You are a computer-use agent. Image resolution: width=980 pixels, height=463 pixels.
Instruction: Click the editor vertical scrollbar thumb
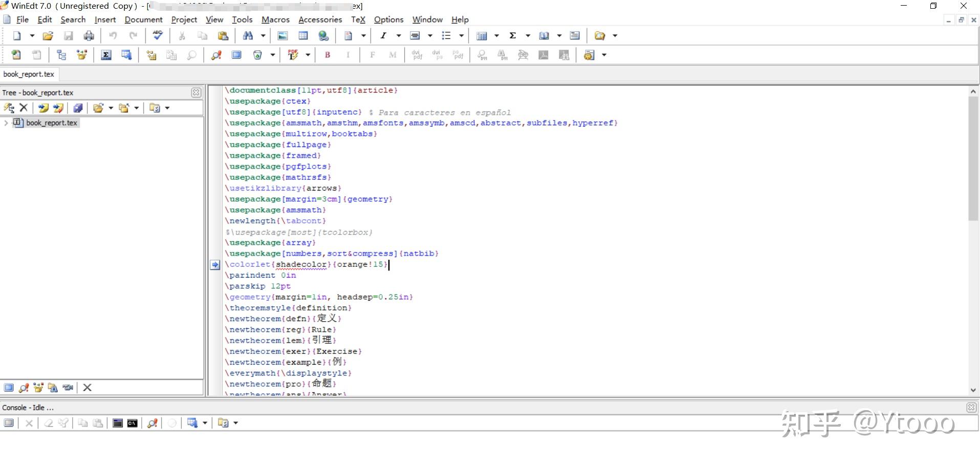click(973, 159)
